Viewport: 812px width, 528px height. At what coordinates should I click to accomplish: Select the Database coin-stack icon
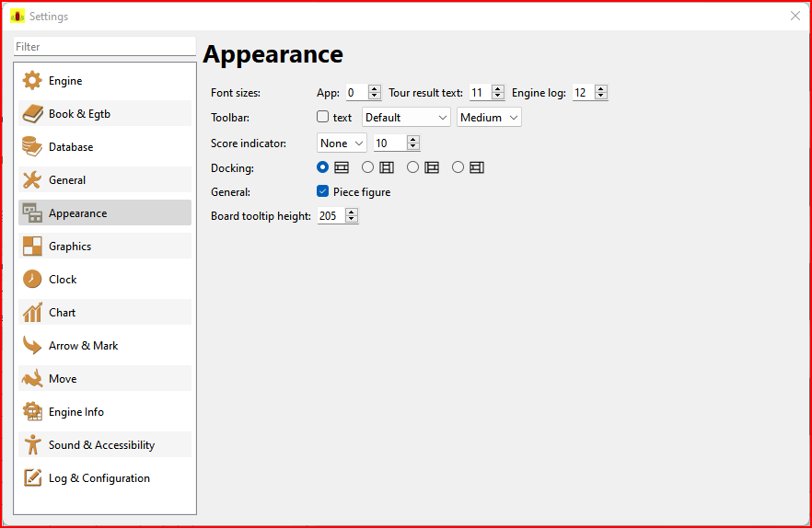pyautogui.click(x=33, y=147)
